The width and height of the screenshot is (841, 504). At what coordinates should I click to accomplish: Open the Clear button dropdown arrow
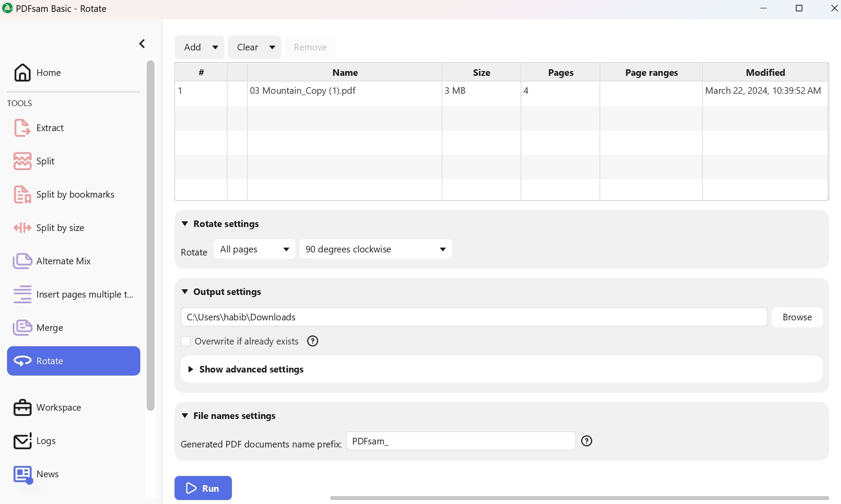tap(272, 47)
